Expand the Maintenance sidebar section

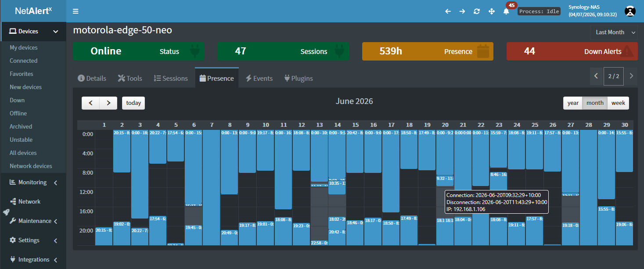33,221
